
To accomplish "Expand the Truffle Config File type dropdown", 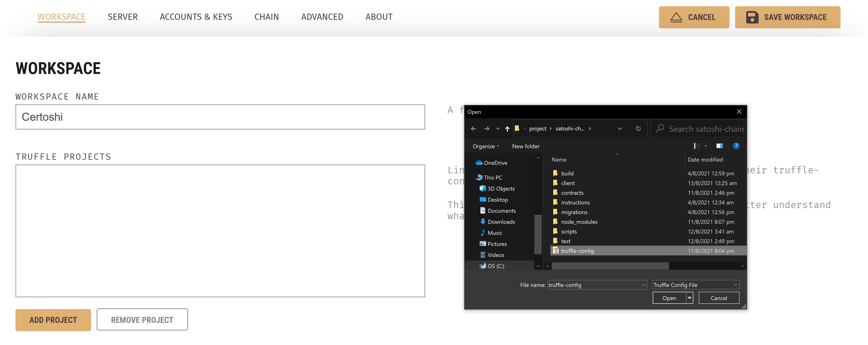I will point(735,285).
